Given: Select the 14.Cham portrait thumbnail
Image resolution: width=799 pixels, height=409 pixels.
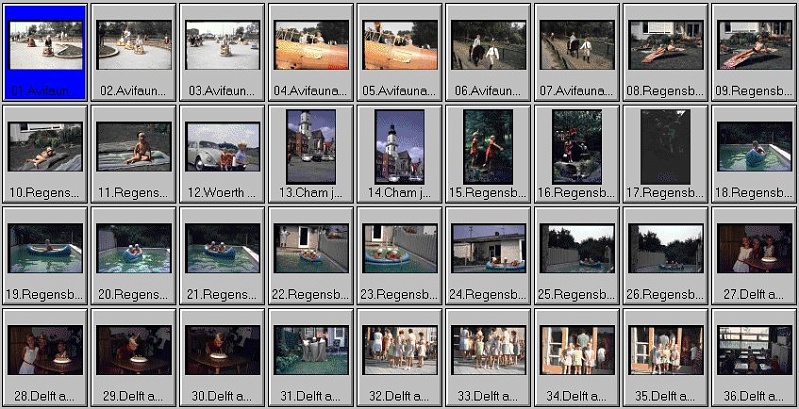Looking at the screenshot, I should click(x=399, y=147).
